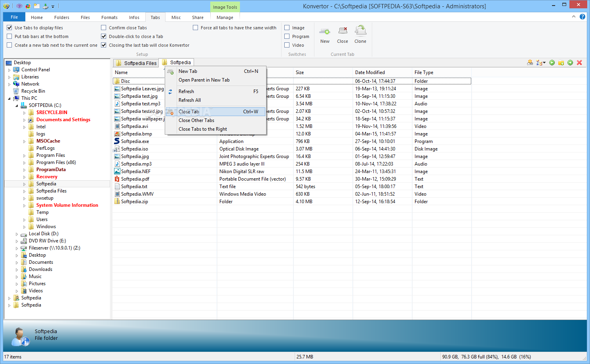Sort by the Date Modified column header

point(382,72)
